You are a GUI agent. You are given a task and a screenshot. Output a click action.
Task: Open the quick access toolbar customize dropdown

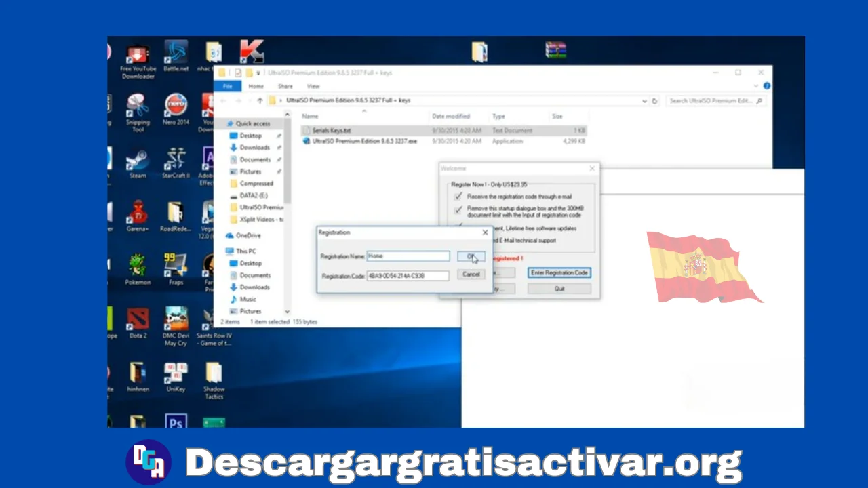tap(258, 73)
